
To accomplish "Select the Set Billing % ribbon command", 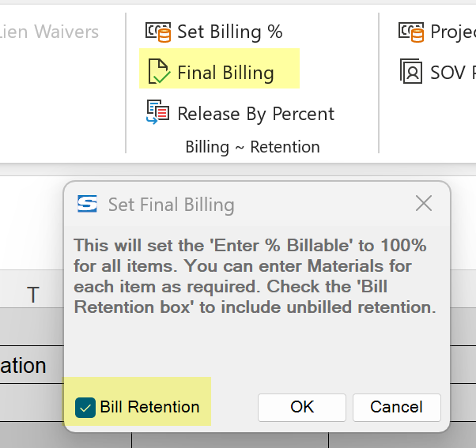I will tap(230, 32).
